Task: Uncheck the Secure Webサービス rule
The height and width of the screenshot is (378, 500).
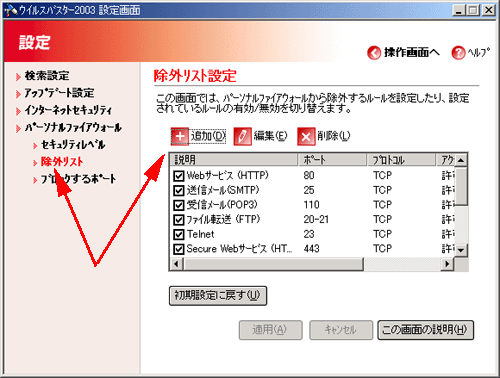Action: point(179,249)
